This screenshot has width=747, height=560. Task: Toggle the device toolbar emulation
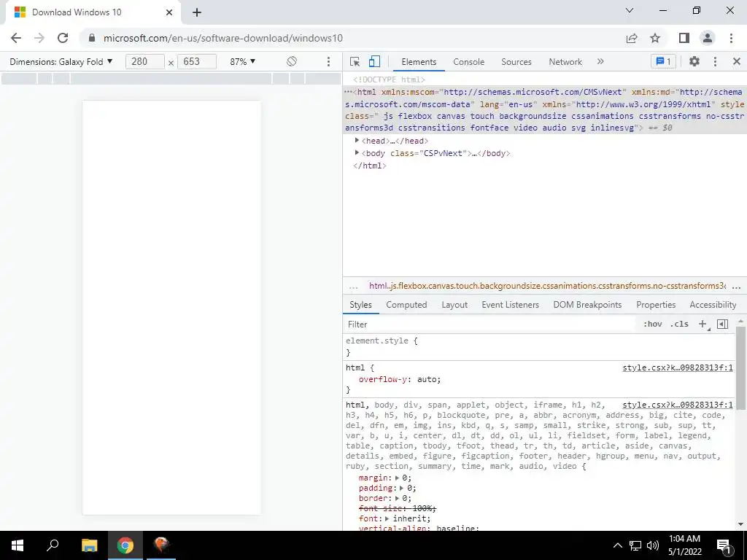pyautogui.click(x=374, y=61)
